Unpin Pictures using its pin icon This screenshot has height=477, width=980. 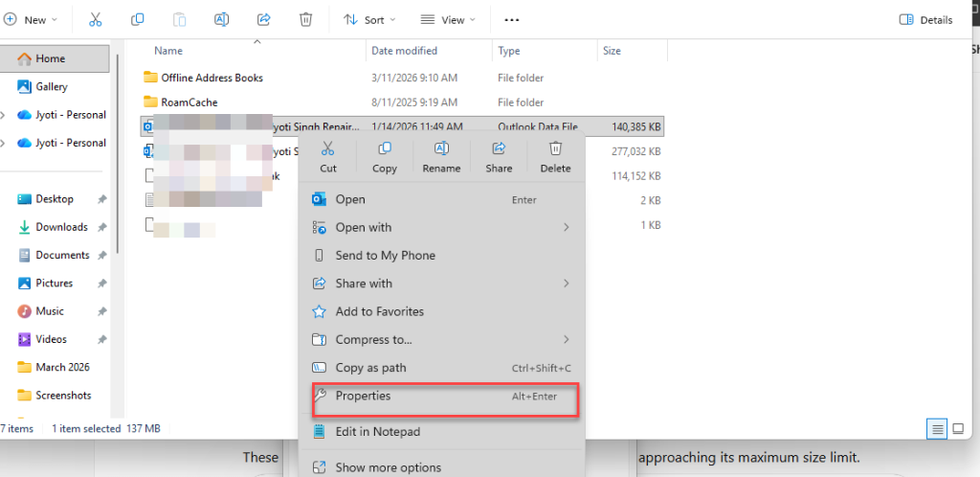click(x=101, y=284)
